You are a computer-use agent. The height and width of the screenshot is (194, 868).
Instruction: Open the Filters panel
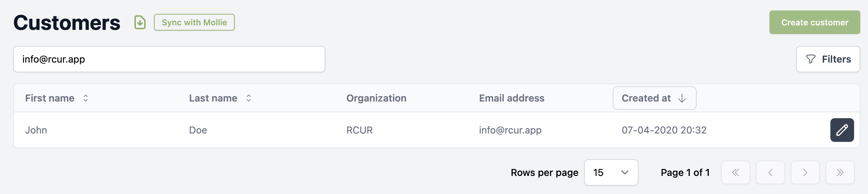828,59
